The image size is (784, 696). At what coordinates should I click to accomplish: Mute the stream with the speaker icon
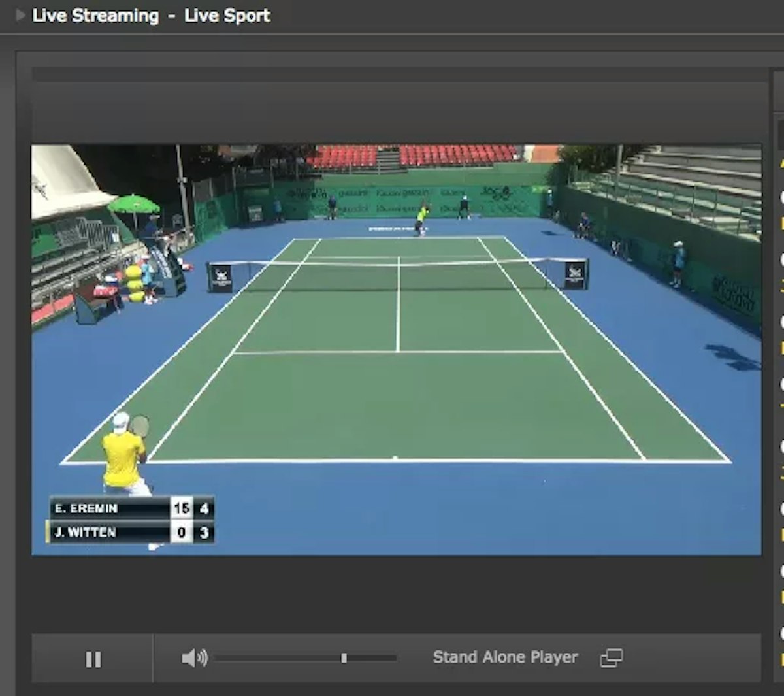(194, 658)
